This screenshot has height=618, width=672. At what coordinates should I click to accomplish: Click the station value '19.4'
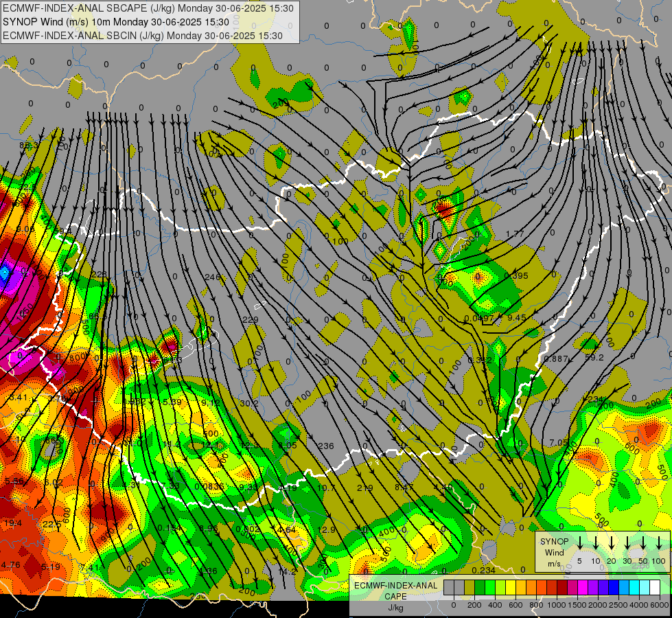(13, 523)
